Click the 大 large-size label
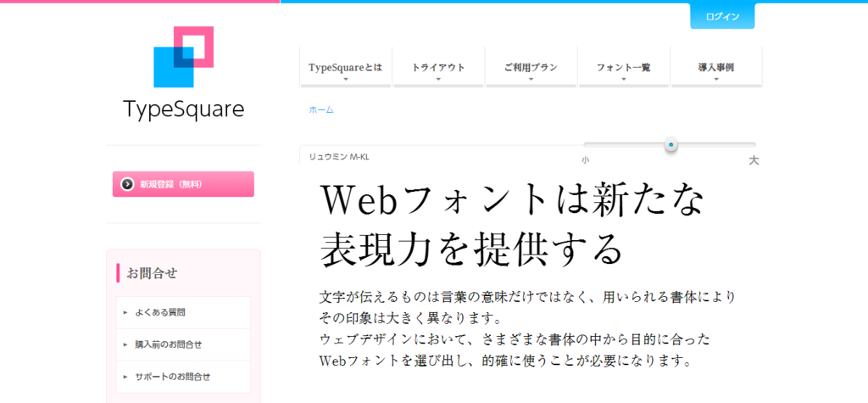 tap(754, 160)
